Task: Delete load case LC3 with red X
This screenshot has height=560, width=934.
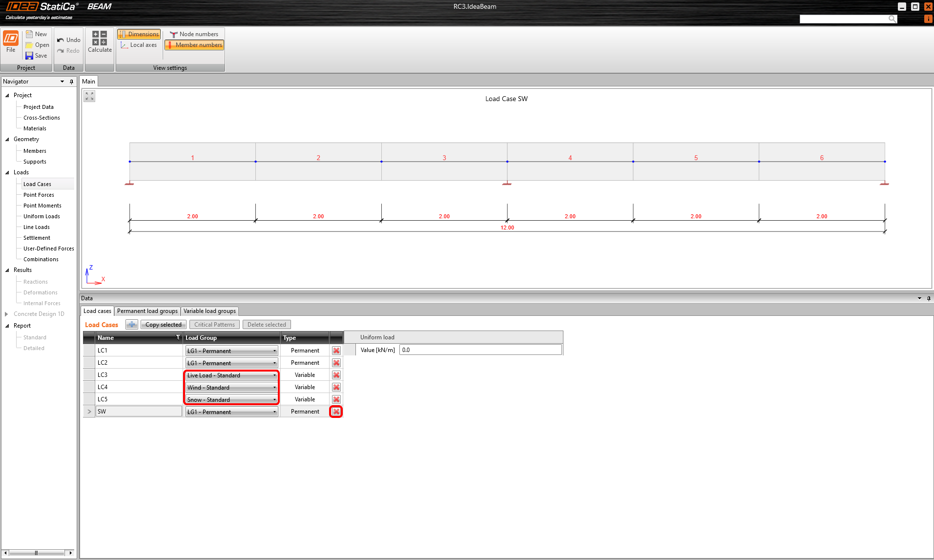Action: [x=336, y=375]
